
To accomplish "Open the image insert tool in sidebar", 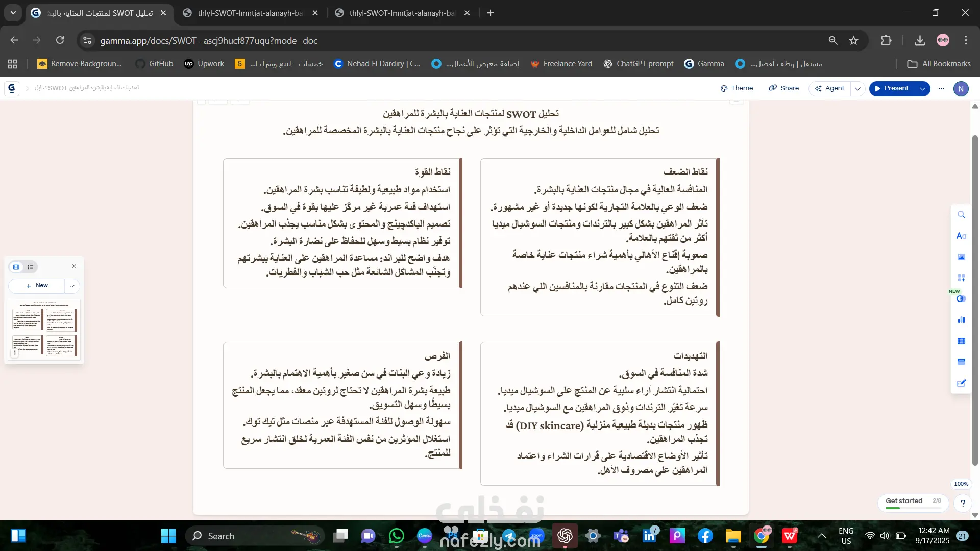I will coord(961,257).
